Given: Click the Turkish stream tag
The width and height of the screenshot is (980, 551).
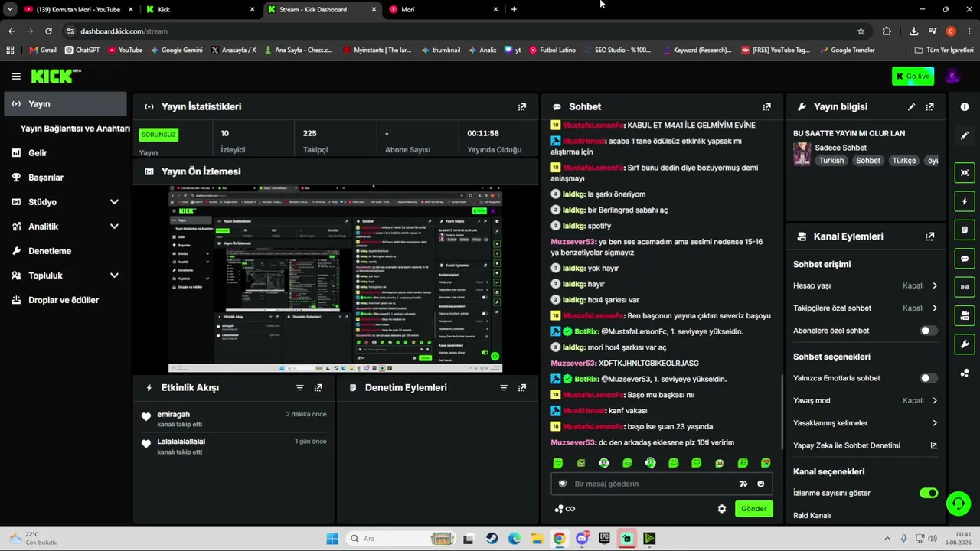Looking at the screenshot, I should point(831,161).
